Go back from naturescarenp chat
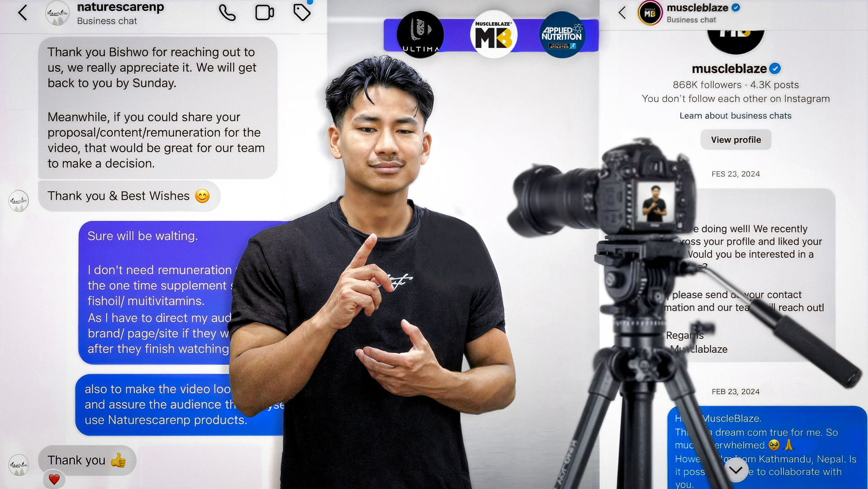The height and width of the screenshot is (489, 868). pyautogui.click(x=23, y=13)
